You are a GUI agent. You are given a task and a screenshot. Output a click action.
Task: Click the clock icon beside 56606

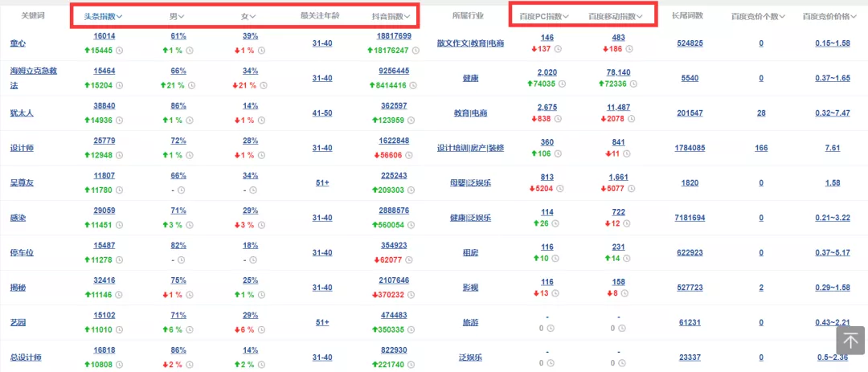pyautogui.click(x=409, y=155)
